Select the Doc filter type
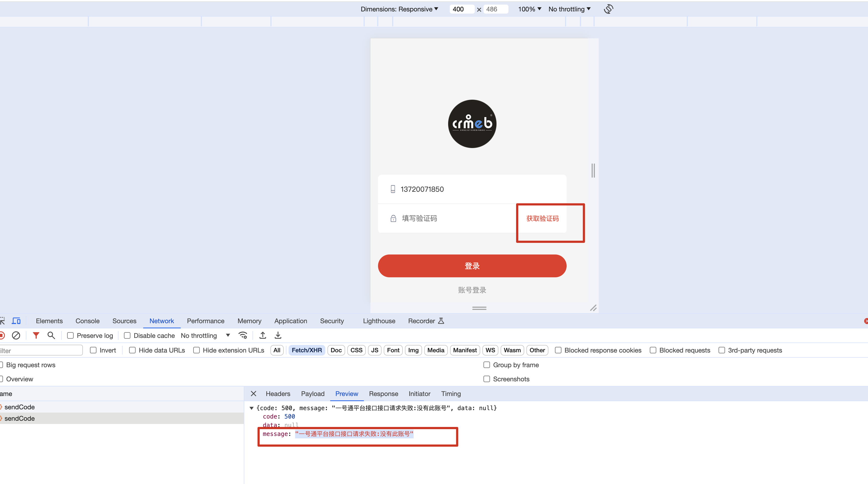Image resolution: width=868 pixels, height=484 pixels. pyautogui.click(x=336, y=350)
